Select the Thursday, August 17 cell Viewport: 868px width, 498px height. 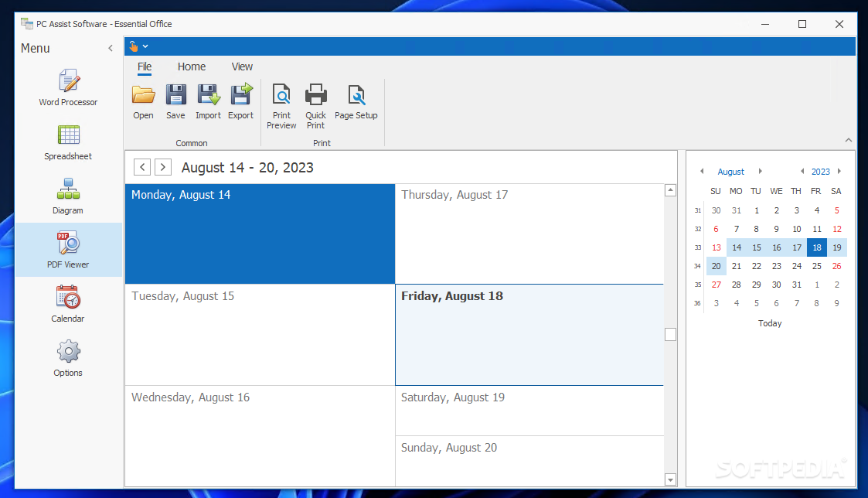tap(529, 234)
